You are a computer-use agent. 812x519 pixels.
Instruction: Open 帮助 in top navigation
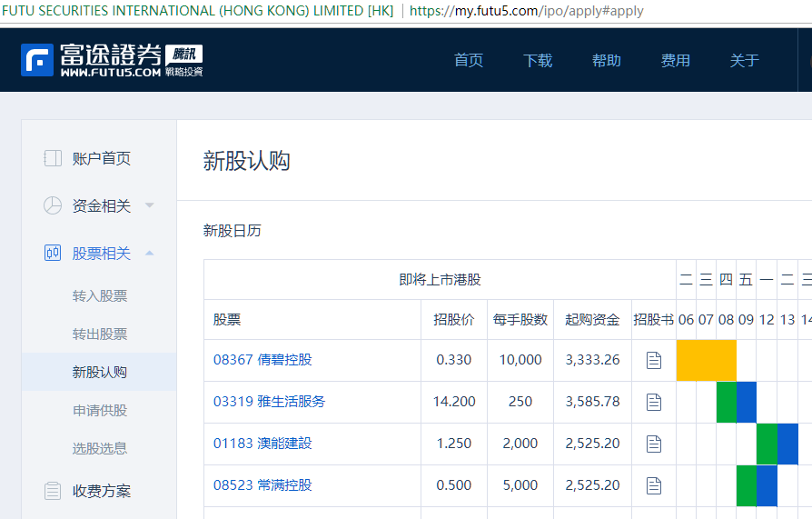(x=607, y=60)
